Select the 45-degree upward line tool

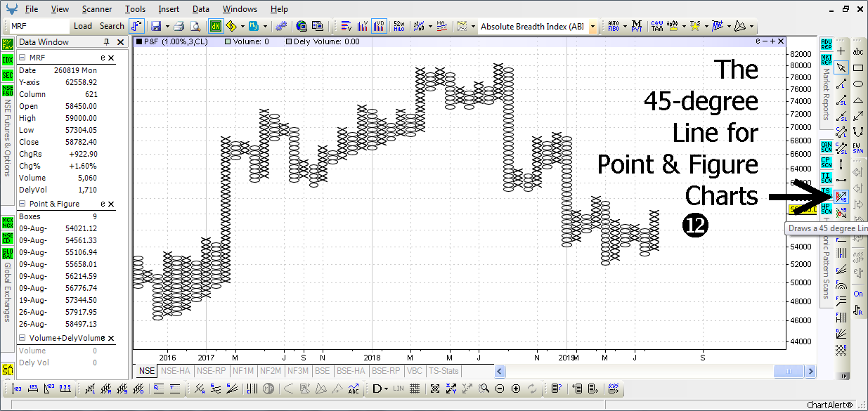click(842, 195)
